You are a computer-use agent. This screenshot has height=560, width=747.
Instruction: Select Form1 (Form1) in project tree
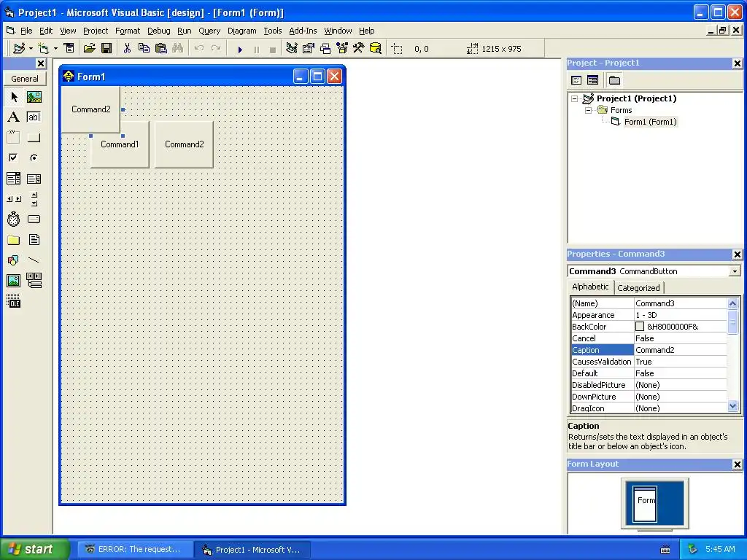pos(650,122)
